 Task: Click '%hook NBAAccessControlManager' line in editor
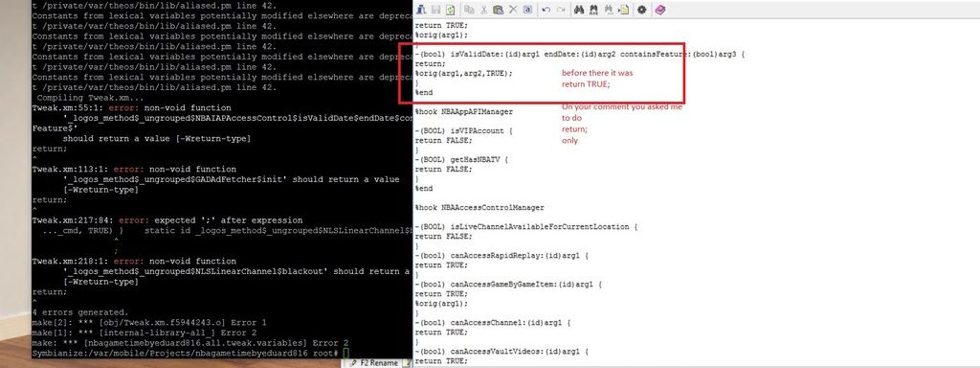[479, 208]
